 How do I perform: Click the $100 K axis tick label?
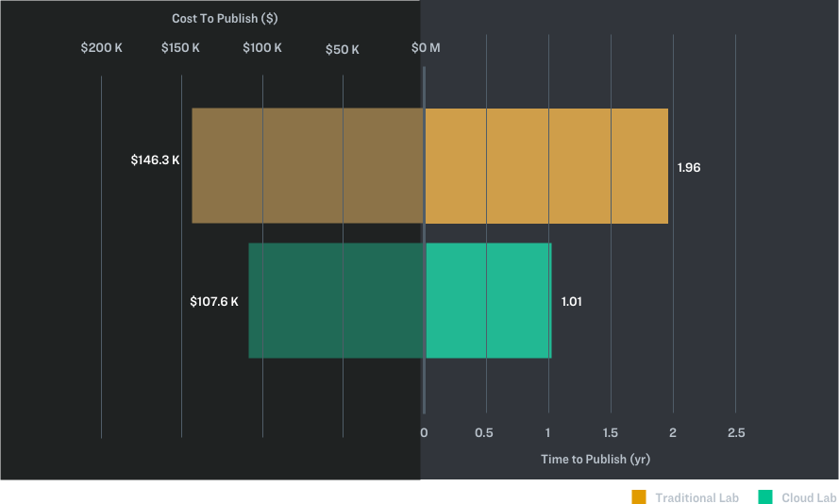(262, 48)
